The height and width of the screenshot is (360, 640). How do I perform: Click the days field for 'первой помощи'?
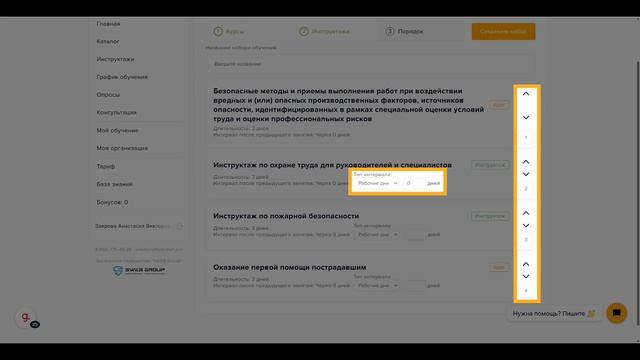pyautogui.click(x=413, y=286)
